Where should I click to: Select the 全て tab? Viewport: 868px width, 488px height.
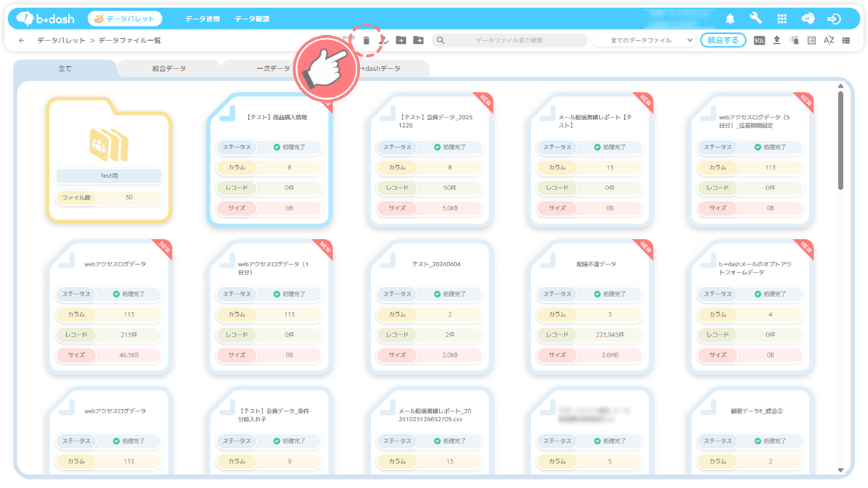[65, 69]
